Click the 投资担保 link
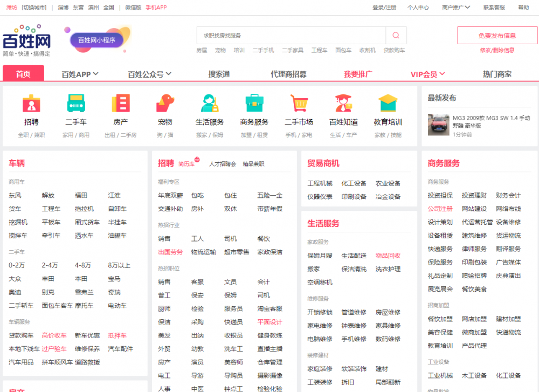This screenshot has width=539, height=392. pos(440,195)
